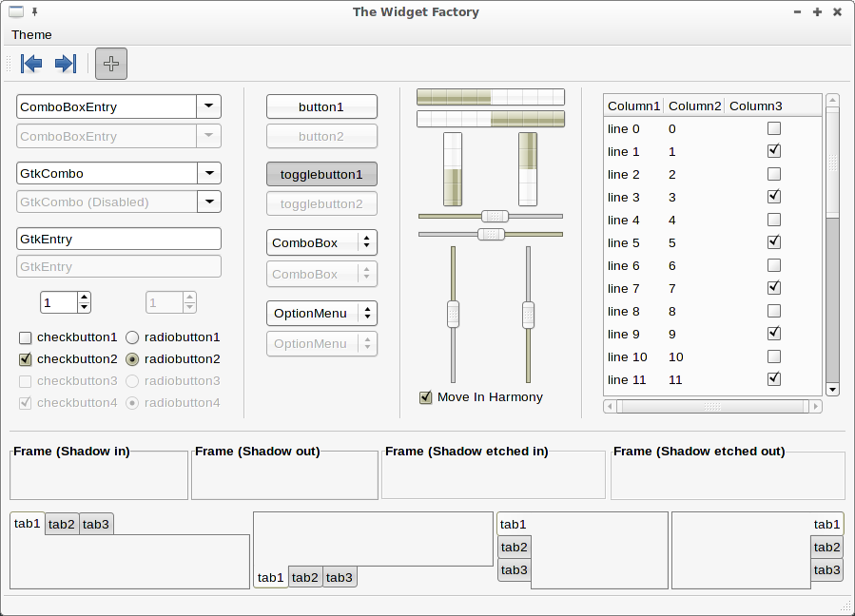Toggle the togglebutton1 button
855x616 pixels.
(x=321, y=174)
